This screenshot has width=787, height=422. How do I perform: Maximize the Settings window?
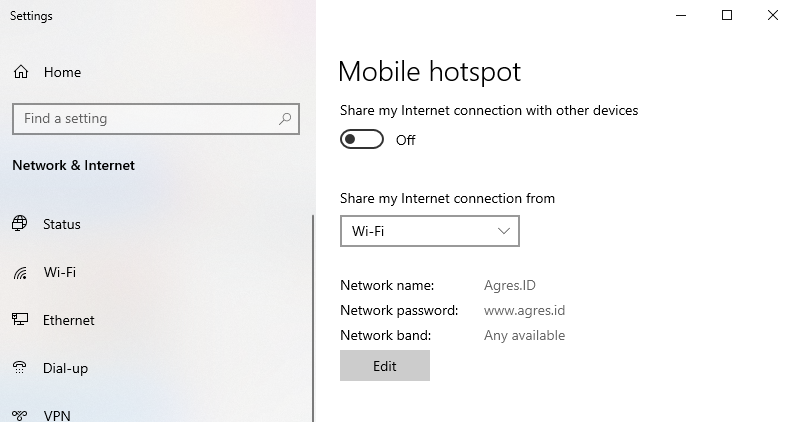[727, 15]
